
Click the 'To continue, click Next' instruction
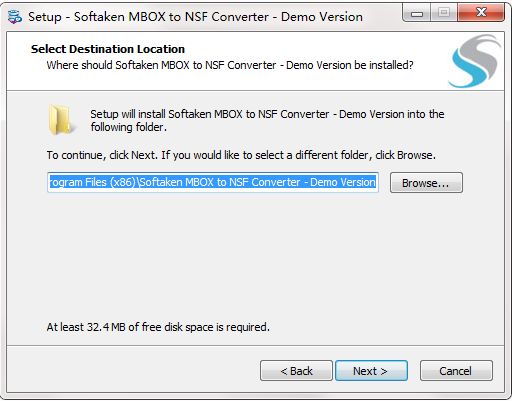(x=241, y=155)
